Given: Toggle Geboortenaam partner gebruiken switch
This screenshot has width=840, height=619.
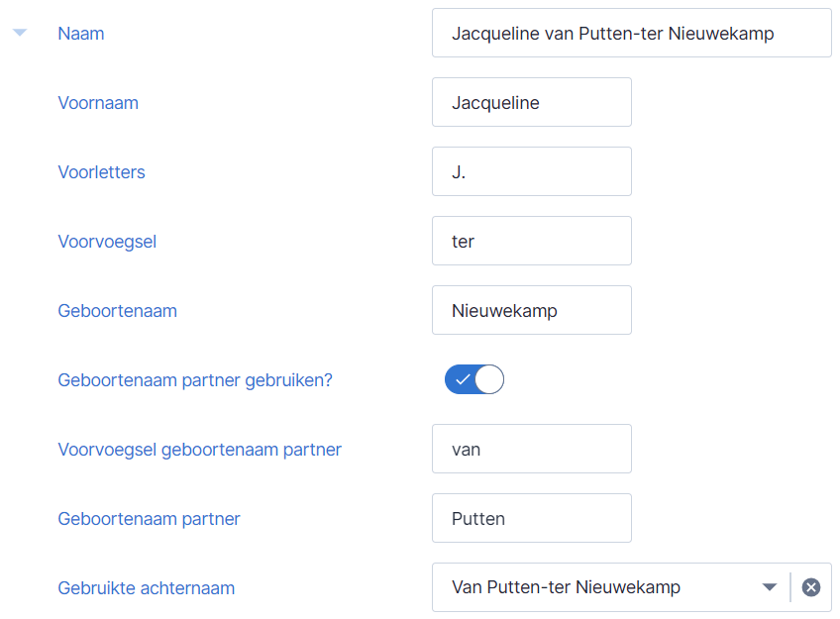Looking at the screenshot, I should [x=474, y=379].
